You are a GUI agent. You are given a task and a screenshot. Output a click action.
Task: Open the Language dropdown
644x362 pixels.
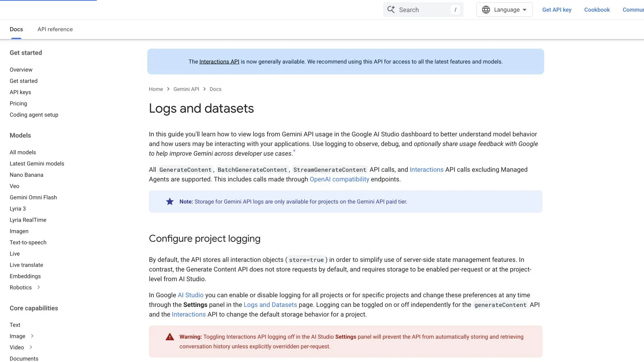[504, 10]
